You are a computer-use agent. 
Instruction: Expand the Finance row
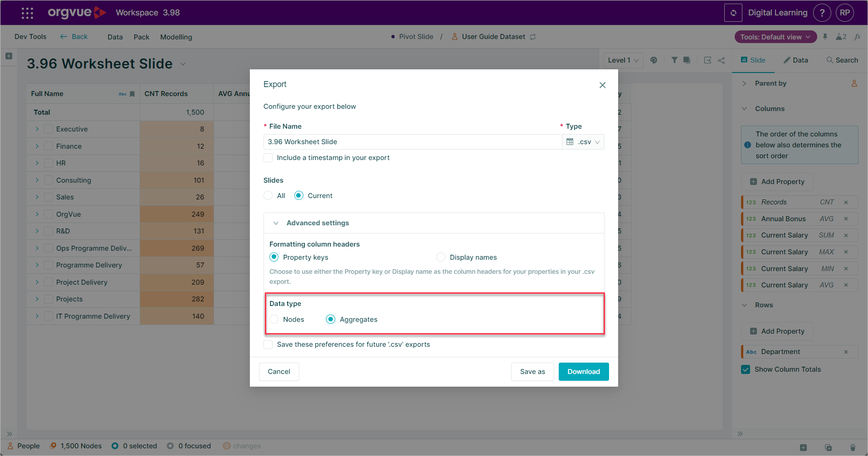37,146
